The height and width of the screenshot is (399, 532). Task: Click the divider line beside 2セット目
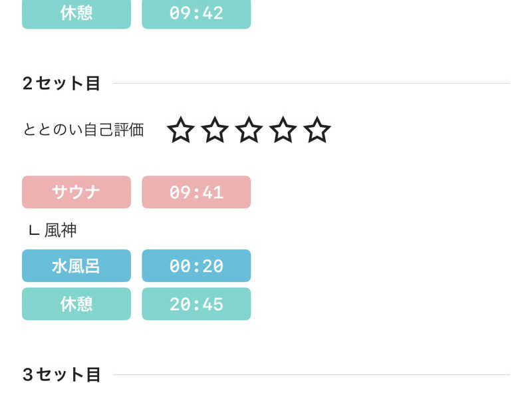311,84
